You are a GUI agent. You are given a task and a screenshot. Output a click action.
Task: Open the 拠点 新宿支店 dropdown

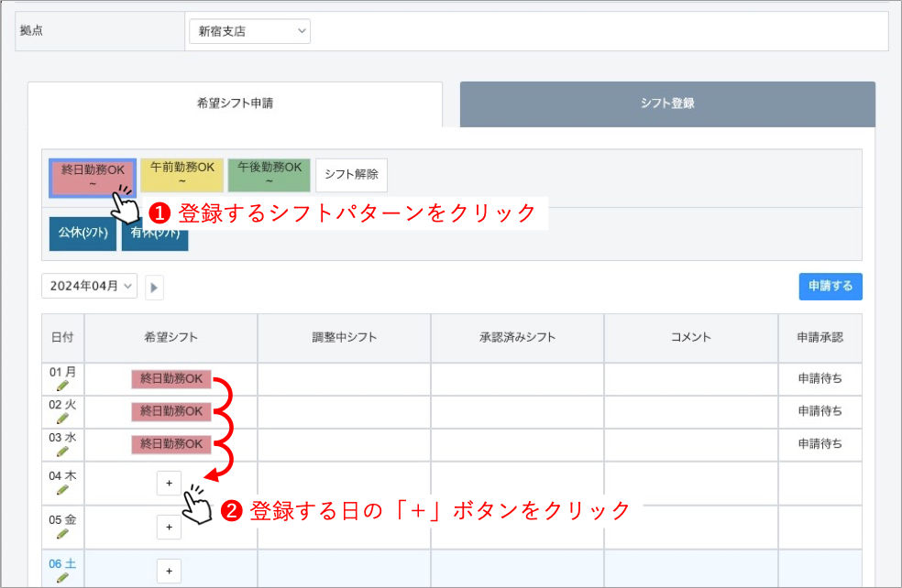249,31
